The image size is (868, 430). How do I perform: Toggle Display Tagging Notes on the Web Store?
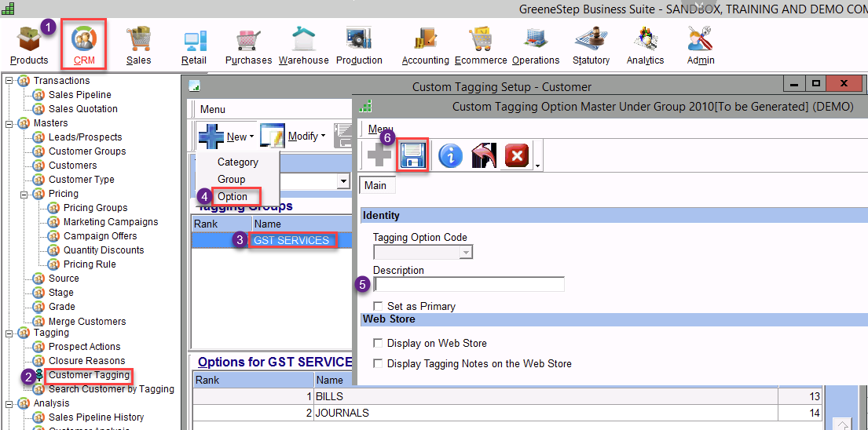click(379, 363)
